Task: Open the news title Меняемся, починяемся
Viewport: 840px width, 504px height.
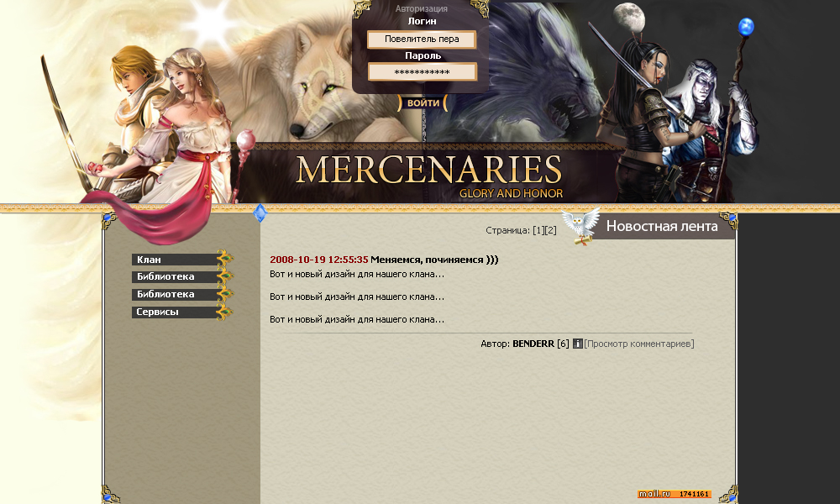Action: 434,260
